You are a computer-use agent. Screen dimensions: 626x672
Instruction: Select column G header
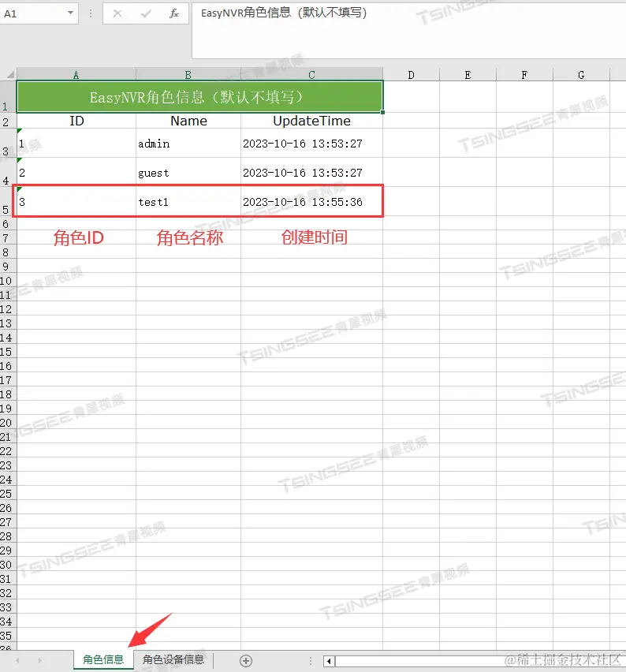tap(581, 75)
